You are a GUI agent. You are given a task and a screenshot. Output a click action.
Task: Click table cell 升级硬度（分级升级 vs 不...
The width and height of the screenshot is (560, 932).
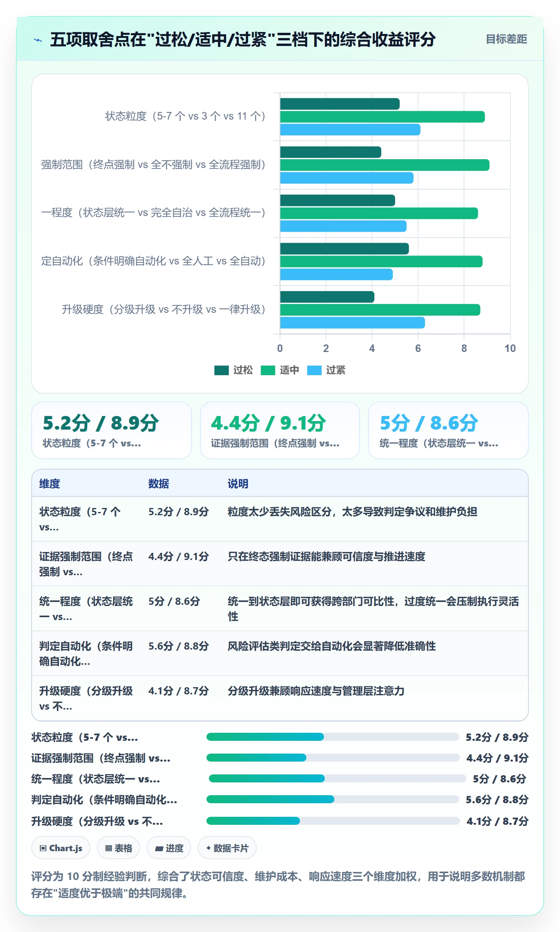tap(86, 698)
